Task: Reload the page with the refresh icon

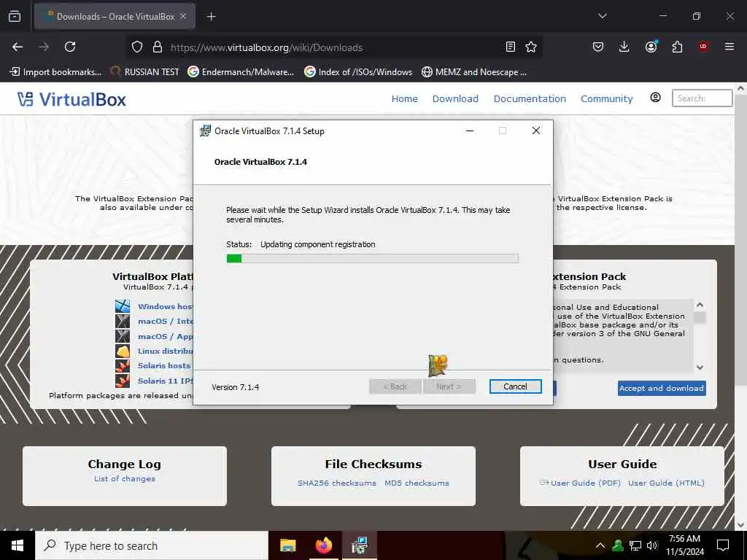Action: point(70,47)
